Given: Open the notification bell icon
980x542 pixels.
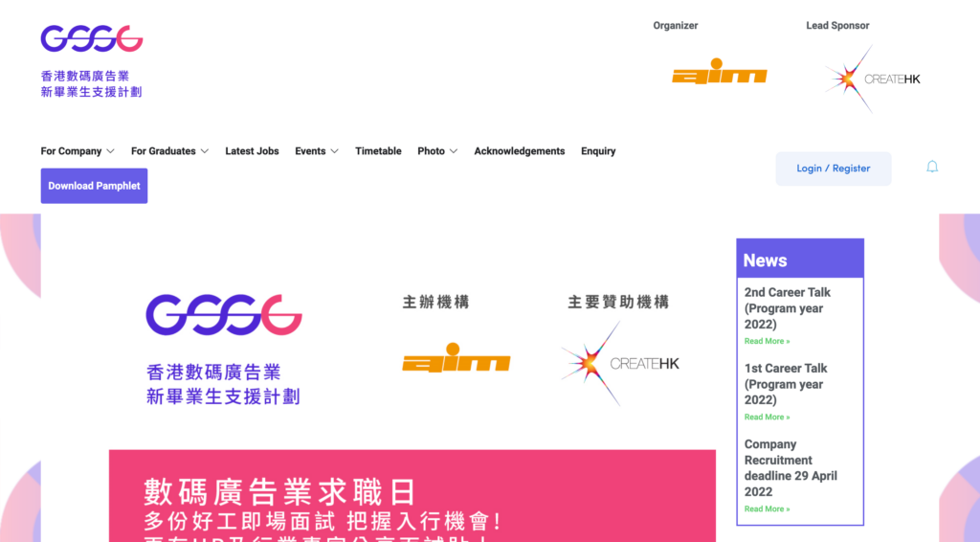Looking at the screenshot, I should [x=932, y=167].
